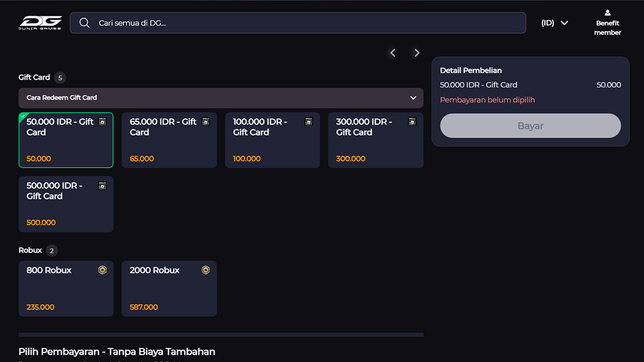
Task: Open the (ID) language dropdown
Action: 554,23
